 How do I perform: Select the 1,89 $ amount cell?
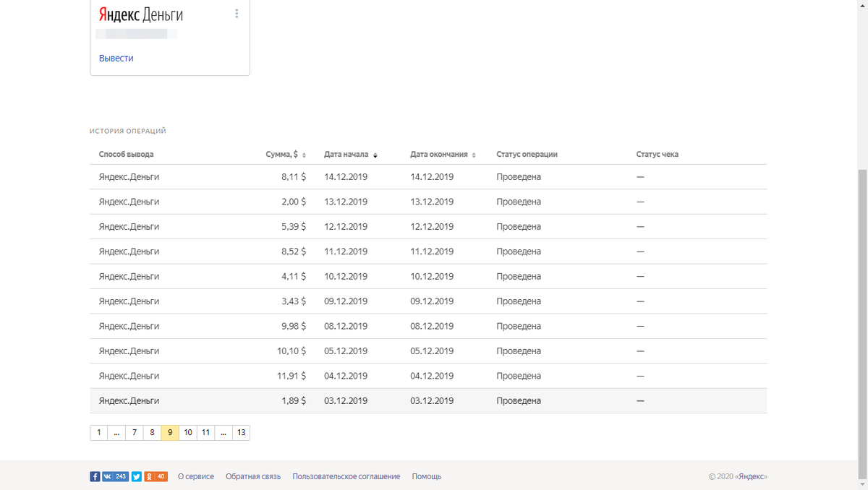point(293,401)
